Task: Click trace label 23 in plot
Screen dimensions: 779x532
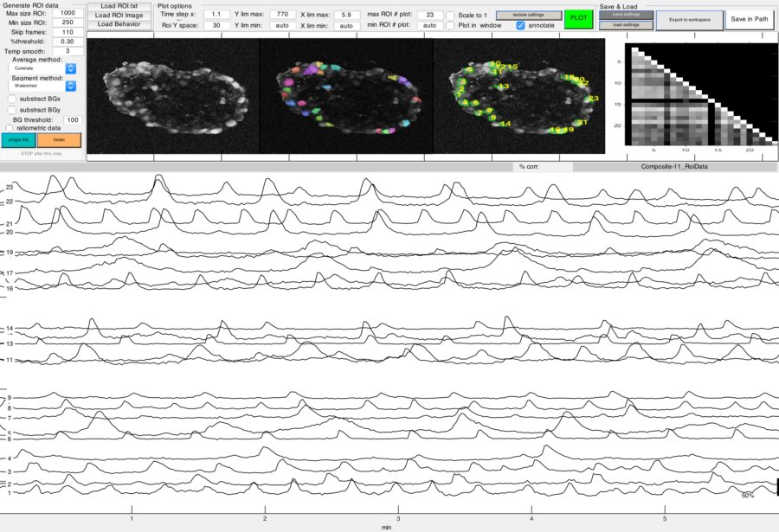Action: (10, 187)
